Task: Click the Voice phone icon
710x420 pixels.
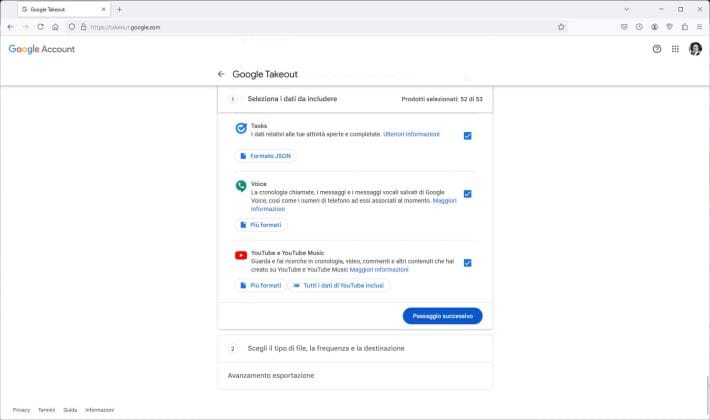Action: tap(241, 186)
